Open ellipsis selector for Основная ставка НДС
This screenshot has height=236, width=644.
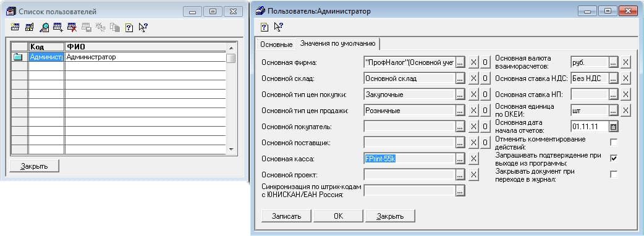click(613, 78)
